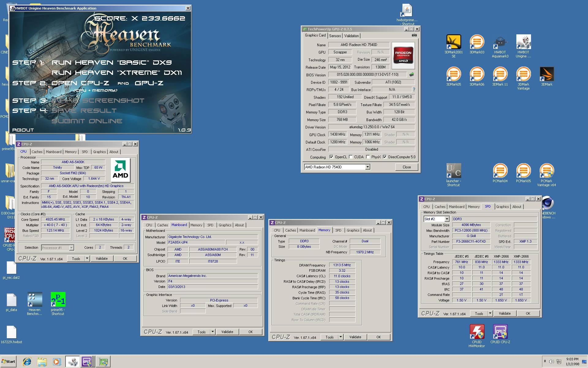
Task: Open the 3DMark 11 desktop icon
Action: pyautogui.click(x=500, y=77)
